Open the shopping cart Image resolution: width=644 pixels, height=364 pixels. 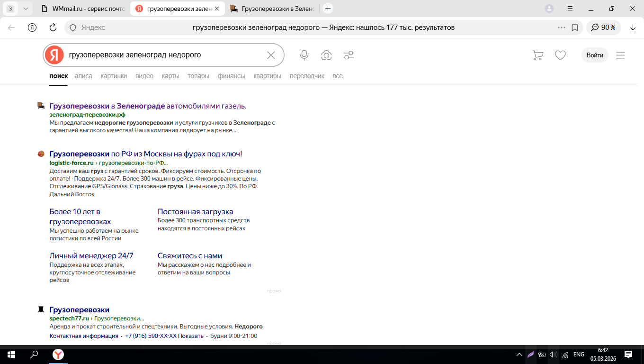(538, 55)
